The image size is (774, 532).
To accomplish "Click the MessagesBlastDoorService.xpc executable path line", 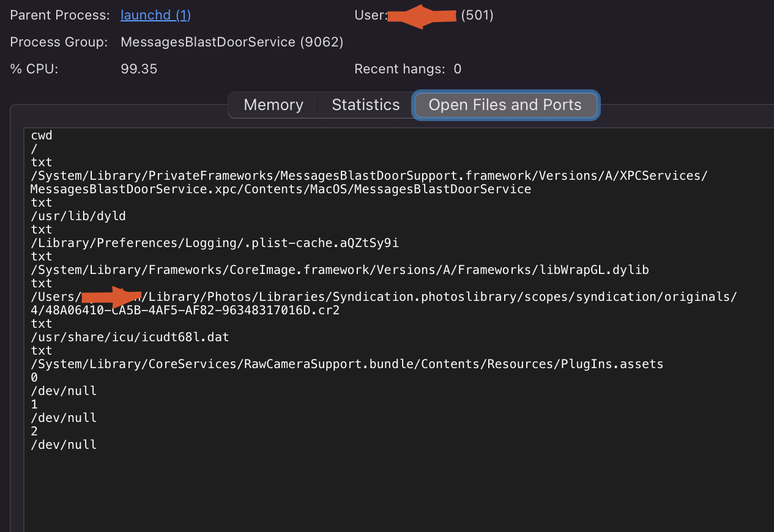I will tap(280, 190).
